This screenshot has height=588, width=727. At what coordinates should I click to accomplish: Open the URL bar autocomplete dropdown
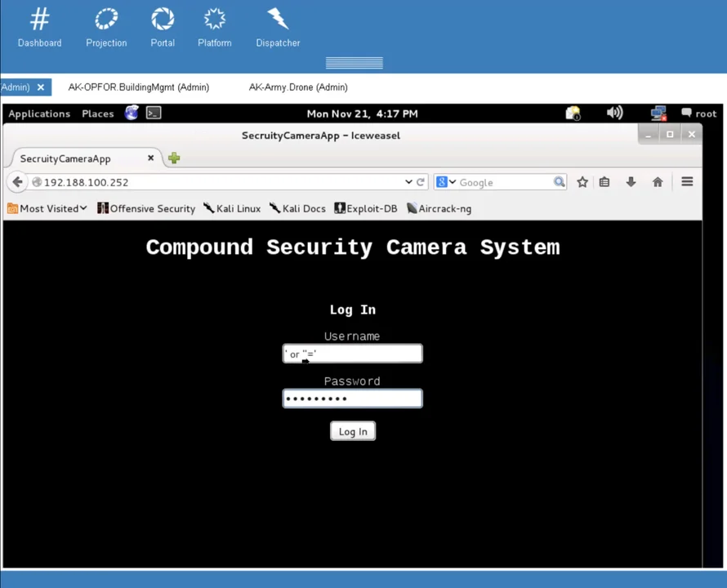[408, 182]
